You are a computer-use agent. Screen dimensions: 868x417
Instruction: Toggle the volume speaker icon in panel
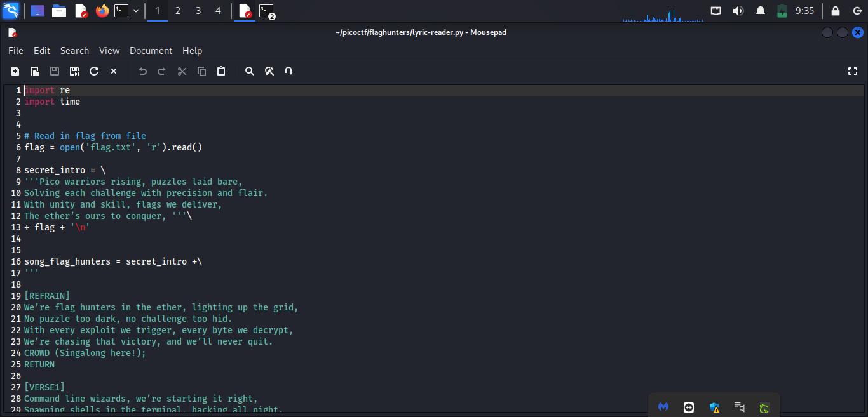click(x=738, y=11)
